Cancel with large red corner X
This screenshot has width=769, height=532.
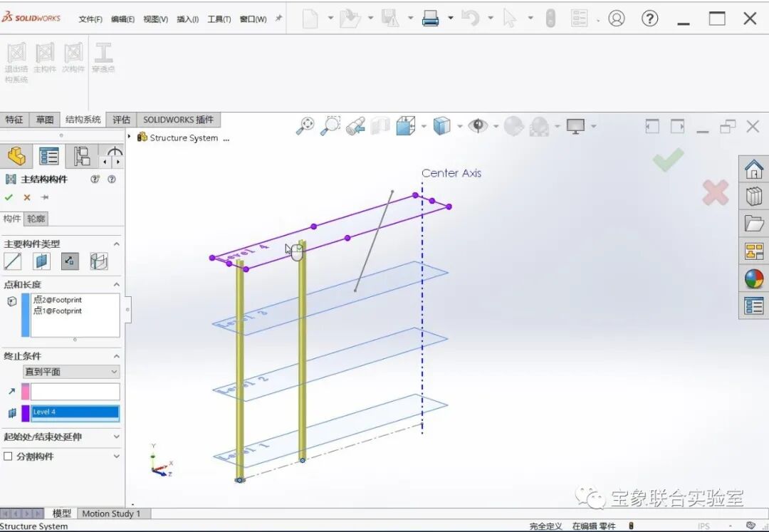pyautogui.click(x=715, y=192)
